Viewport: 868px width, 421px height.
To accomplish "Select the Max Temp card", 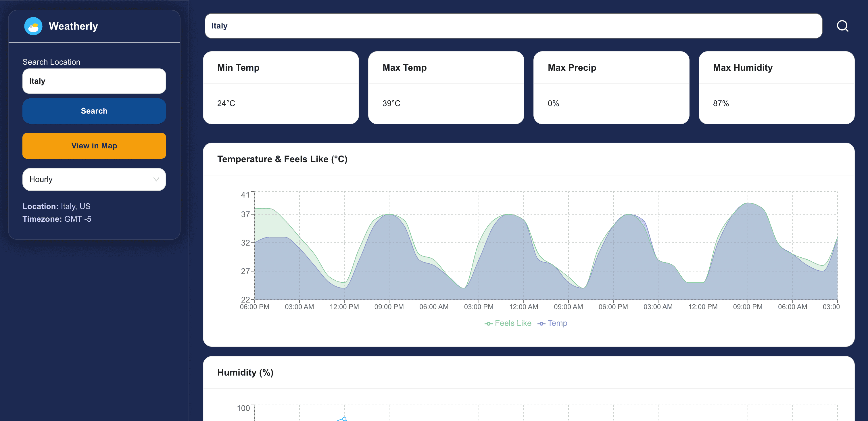I will point(446,88).
